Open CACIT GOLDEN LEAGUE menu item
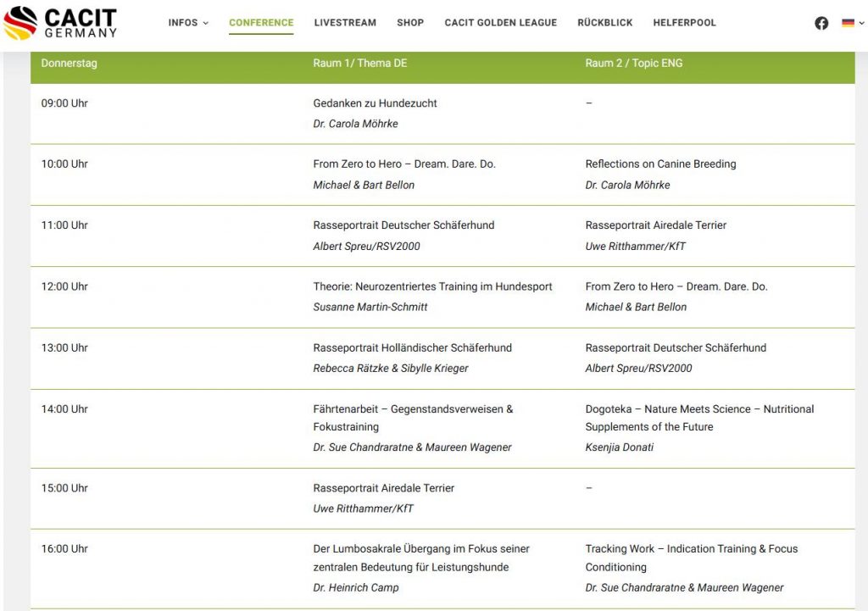 tap(500, 23)
